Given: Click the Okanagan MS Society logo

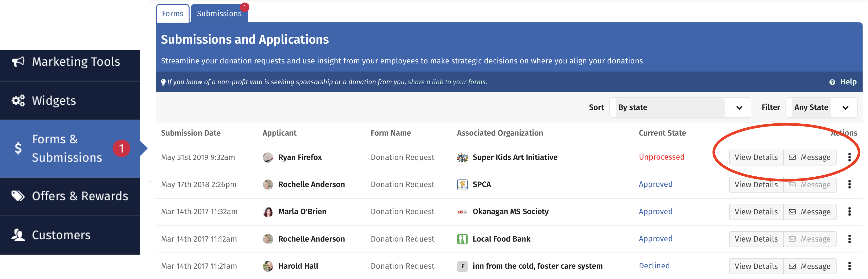Looking at the screenshot, I should [462, 212].
